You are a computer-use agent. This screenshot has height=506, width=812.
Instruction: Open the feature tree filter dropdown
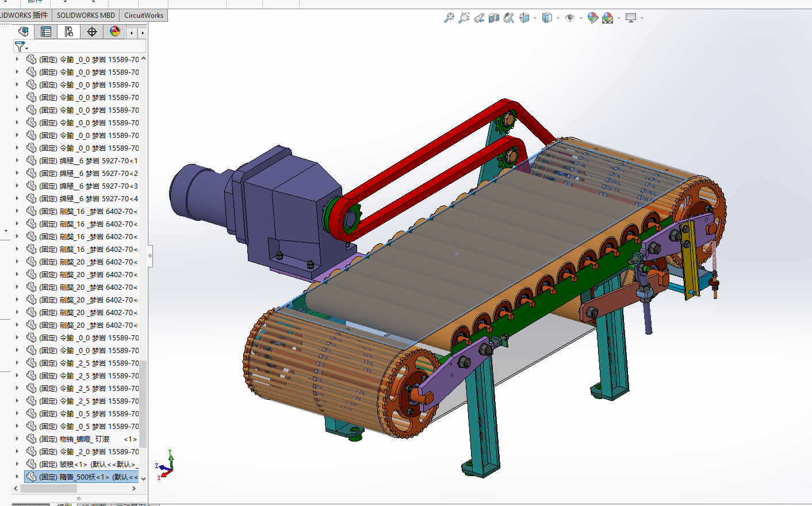click(21, 47)
